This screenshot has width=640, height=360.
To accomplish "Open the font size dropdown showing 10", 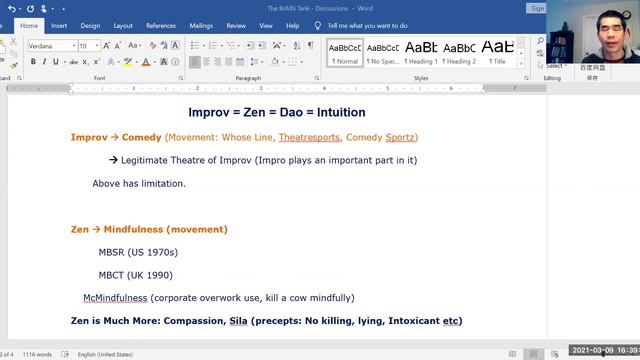I will [97, 46].
